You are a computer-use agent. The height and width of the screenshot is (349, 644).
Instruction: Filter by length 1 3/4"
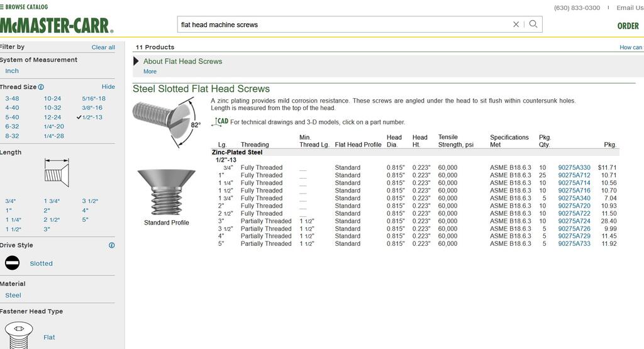click(x=52, y=201)
